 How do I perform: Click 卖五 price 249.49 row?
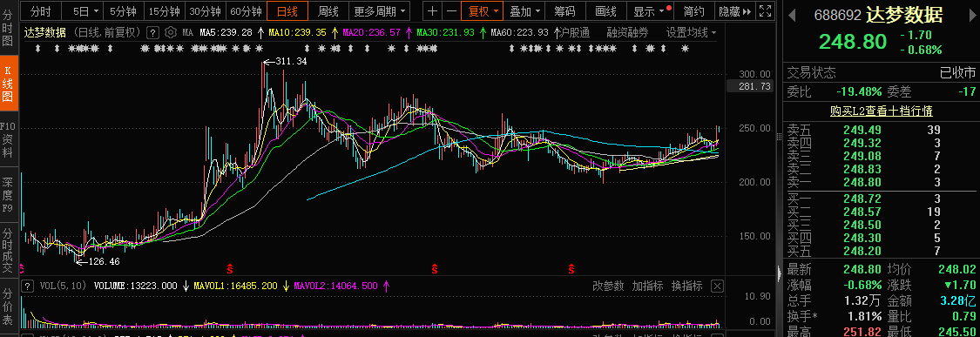click(x=881, y=130)
